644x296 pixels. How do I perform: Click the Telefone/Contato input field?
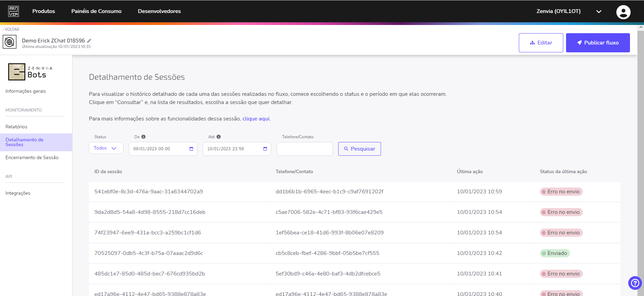click(305, 149)
